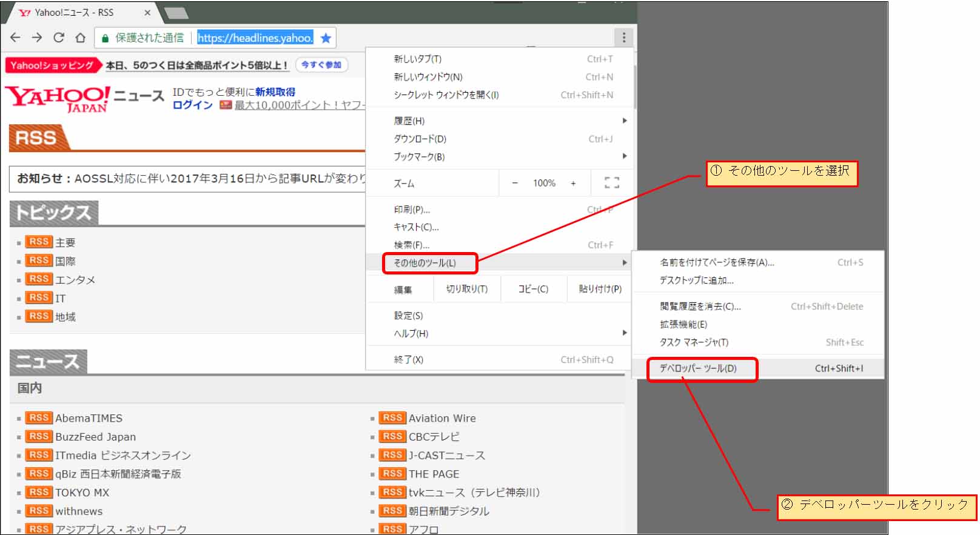Close the Yahoo!ニュース - RSS tab
Viewport: 980px width, 535px height.
(x=147, y=12)
